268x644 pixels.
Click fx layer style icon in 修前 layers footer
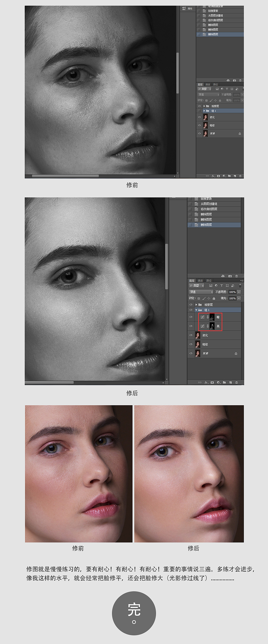[x=213, y=176]
